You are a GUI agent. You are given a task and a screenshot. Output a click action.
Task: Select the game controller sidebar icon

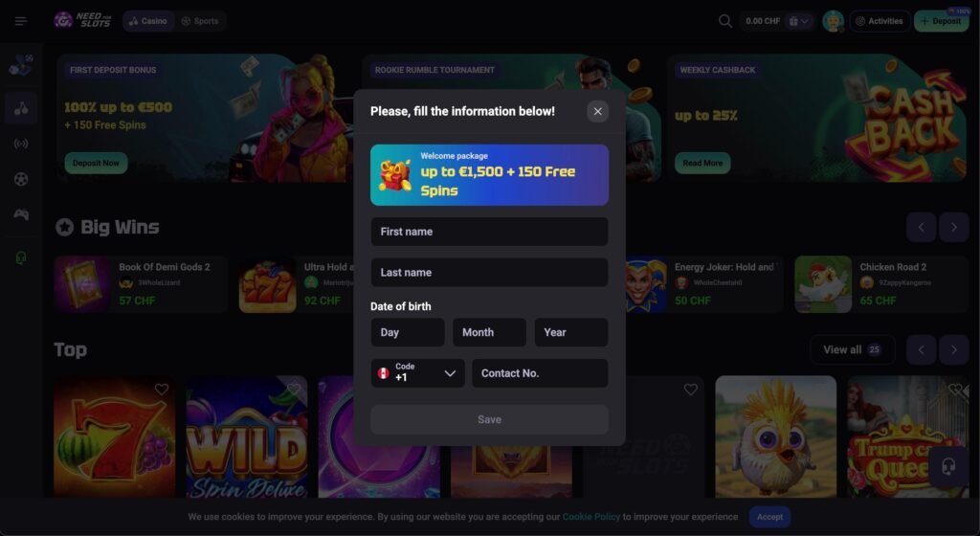pyautogui.click(x=21, y=215)
